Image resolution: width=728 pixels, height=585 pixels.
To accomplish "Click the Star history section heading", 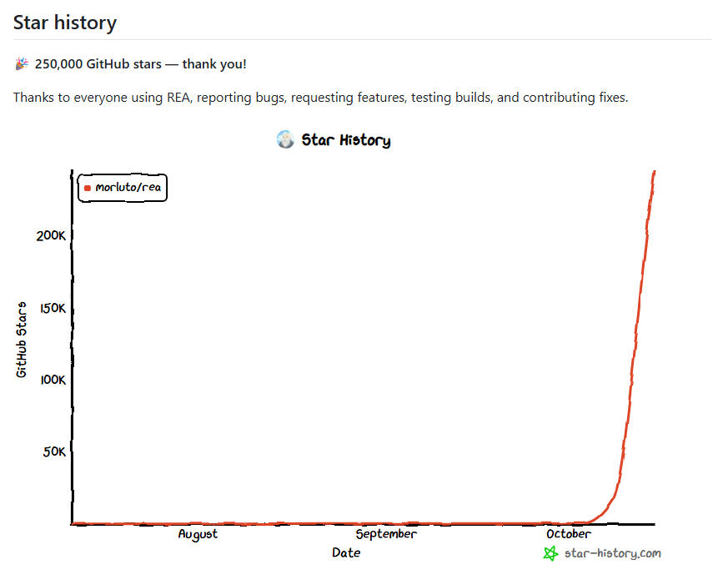I will (65, 23).
